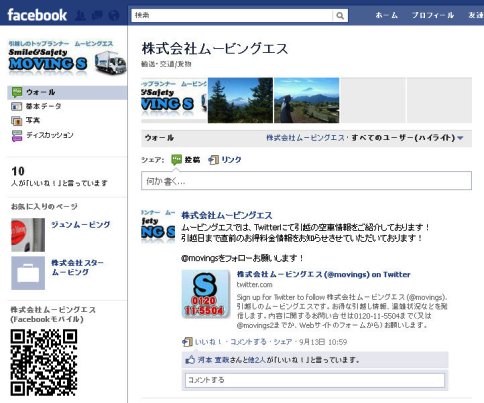Click the MOVING S page profile logo
This screenshot has width=484, height=403.
pyautogui.click(x=67, y=58)
